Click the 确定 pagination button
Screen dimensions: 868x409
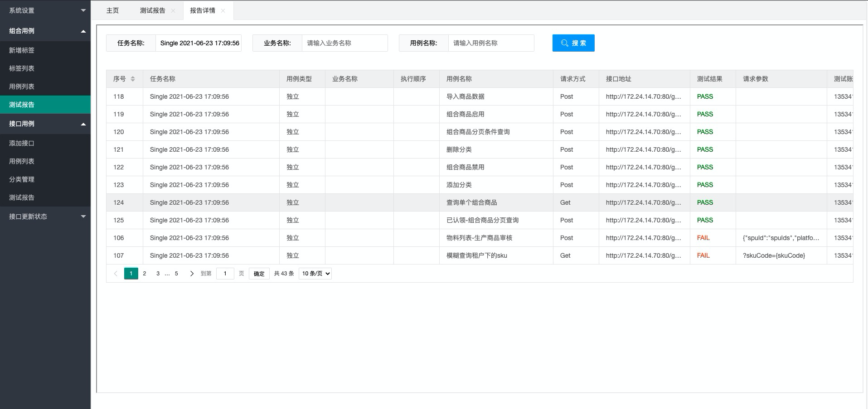coord(259,274)
